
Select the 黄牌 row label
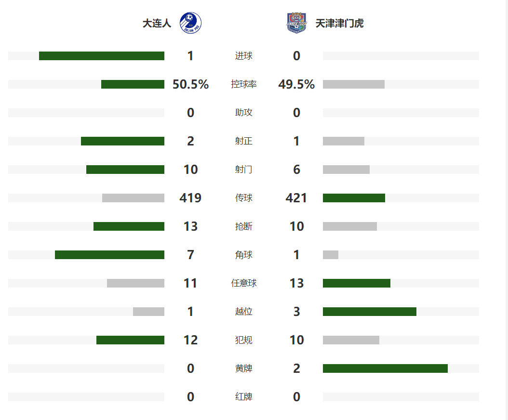tap(243, 368)
